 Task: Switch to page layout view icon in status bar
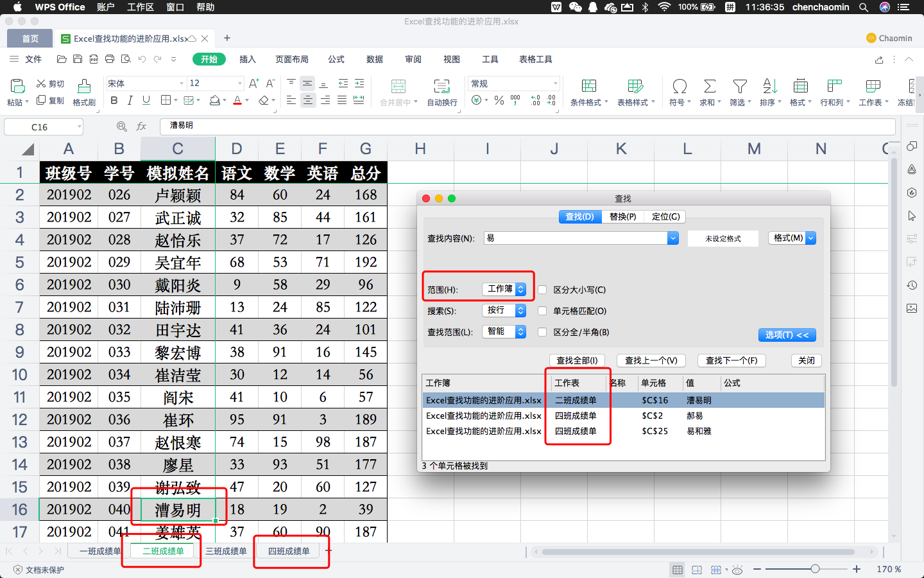(697, 570)
